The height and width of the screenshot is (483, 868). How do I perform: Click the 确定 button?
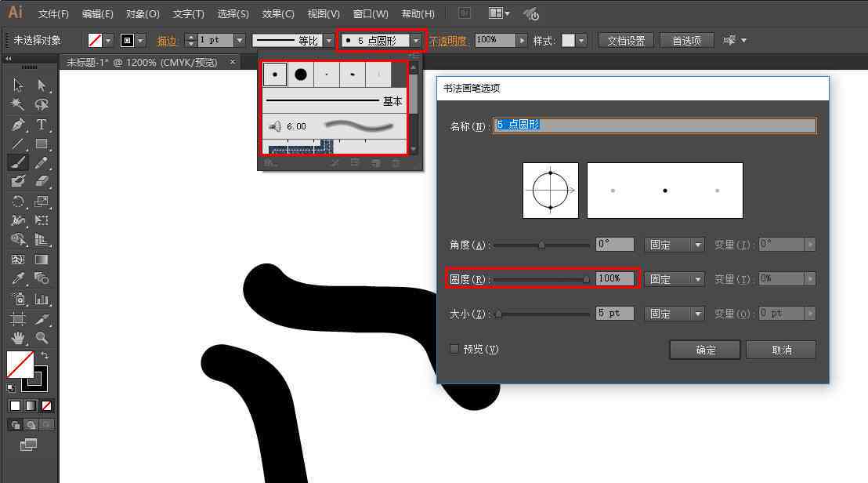(x=705, y=350)
